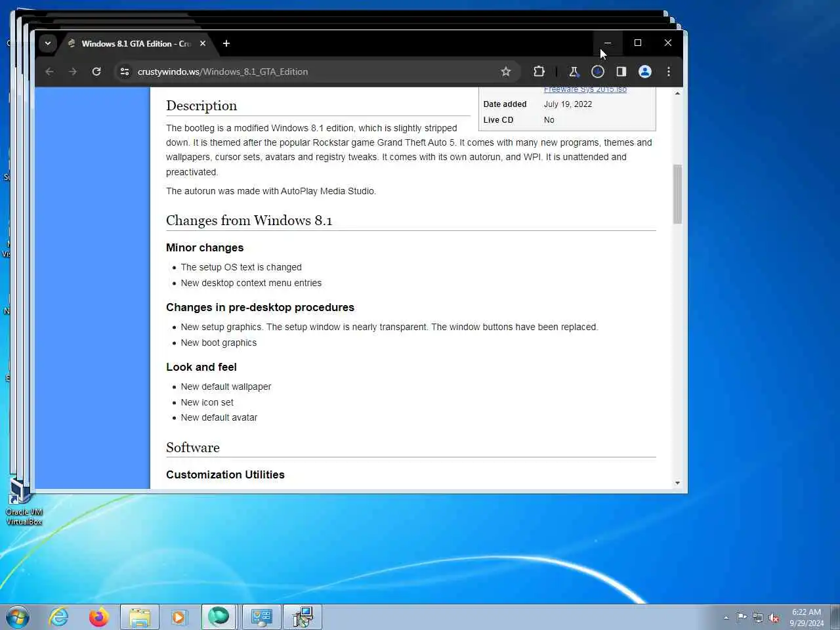Viewport: 840px width, 630px height.
Task: Click the 'New default wallpaper' bullet
Action: coord(226,387)
